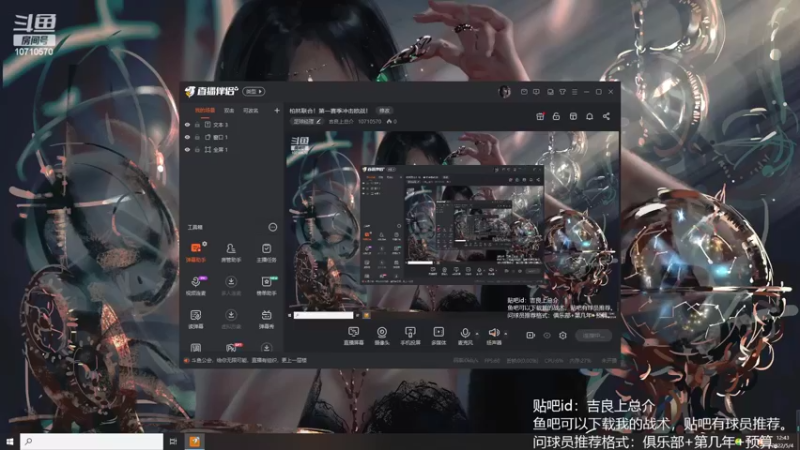Click the store box icon beside the bell
Screen dimensions: 800x450
pyautogui.click(x=573, y=116)
